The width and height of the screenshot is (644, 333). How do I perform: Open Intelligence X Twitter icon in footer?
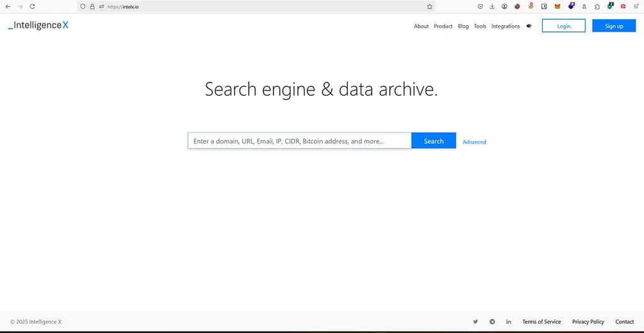tap(475, 322)
